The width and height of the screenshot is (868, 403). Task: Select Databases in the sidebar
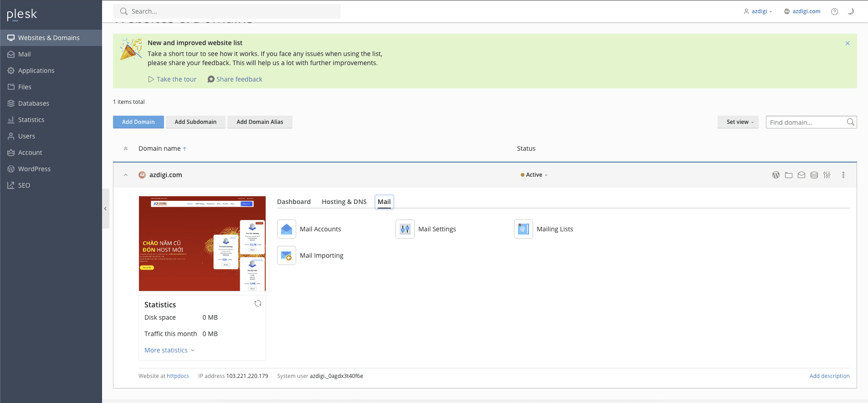coord(33,103)
